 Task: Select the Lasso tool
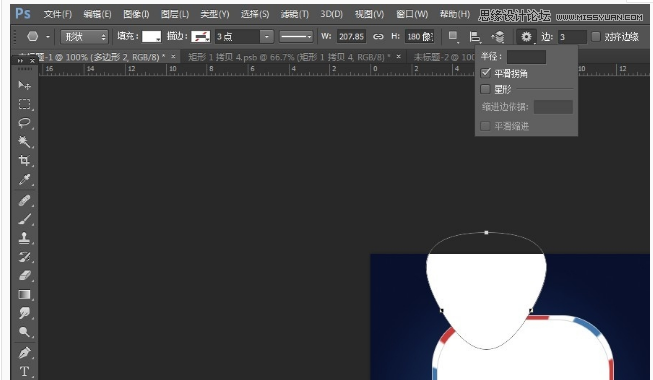[x=24, y=123]
